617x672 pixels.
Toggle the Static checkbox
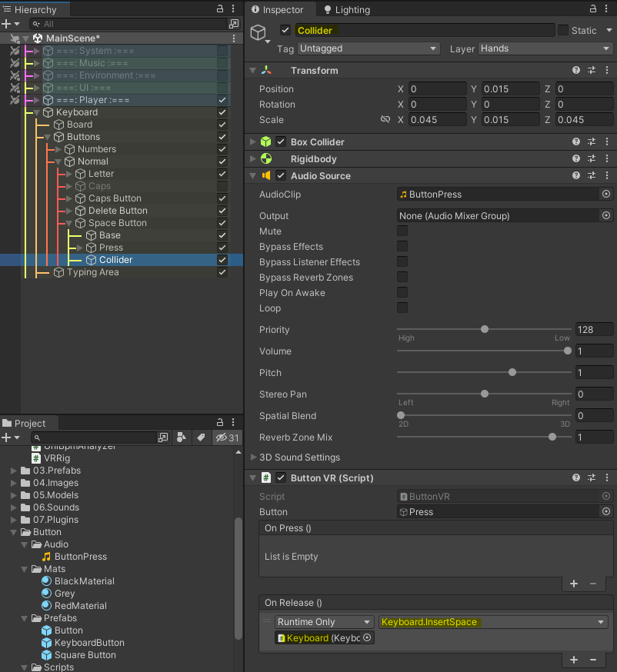pyautogui.click(x=563, y=30)
